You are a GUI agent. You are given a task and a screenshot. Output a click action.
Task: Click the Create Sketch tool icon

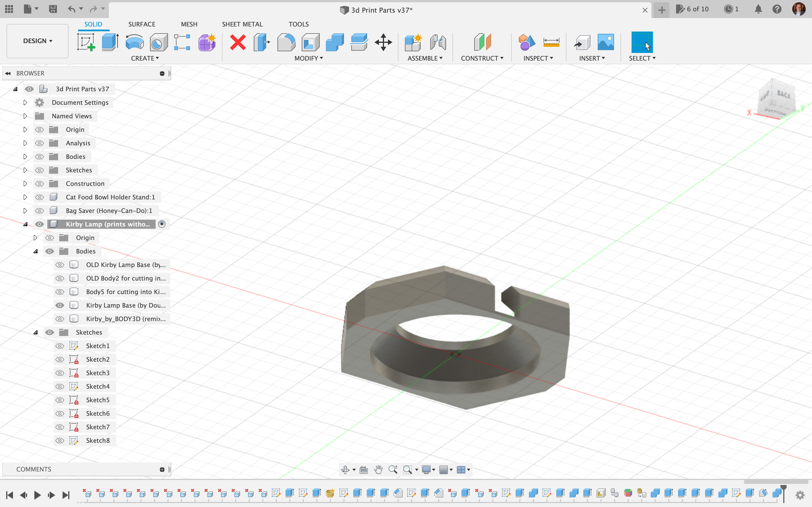pos(86,42)
